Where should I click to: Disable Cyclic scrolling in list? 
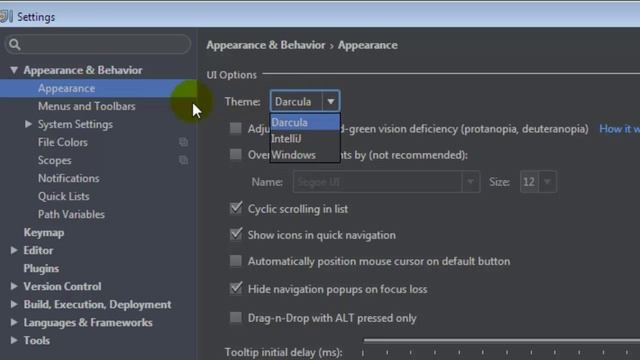click(236, 208)
